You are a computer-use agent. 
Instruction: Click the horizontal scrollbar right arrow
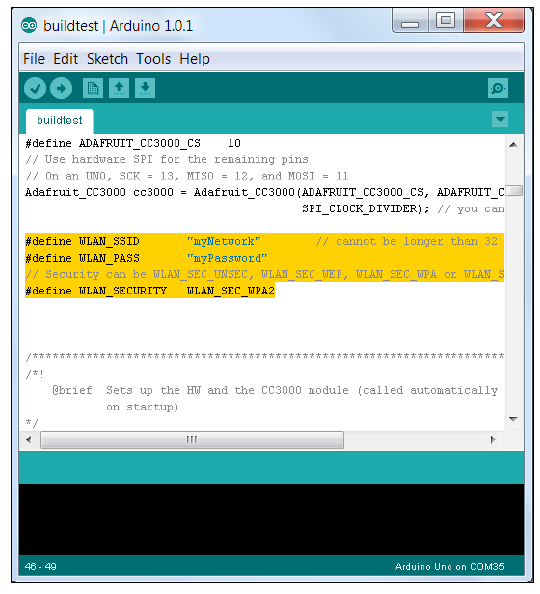tap(493, 440)
